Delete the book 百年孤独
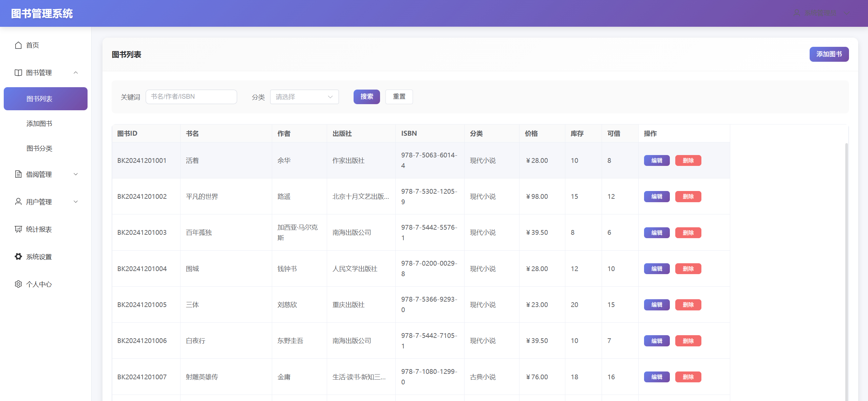Screen dimensions: 868x401 click(x=688, y=233)
